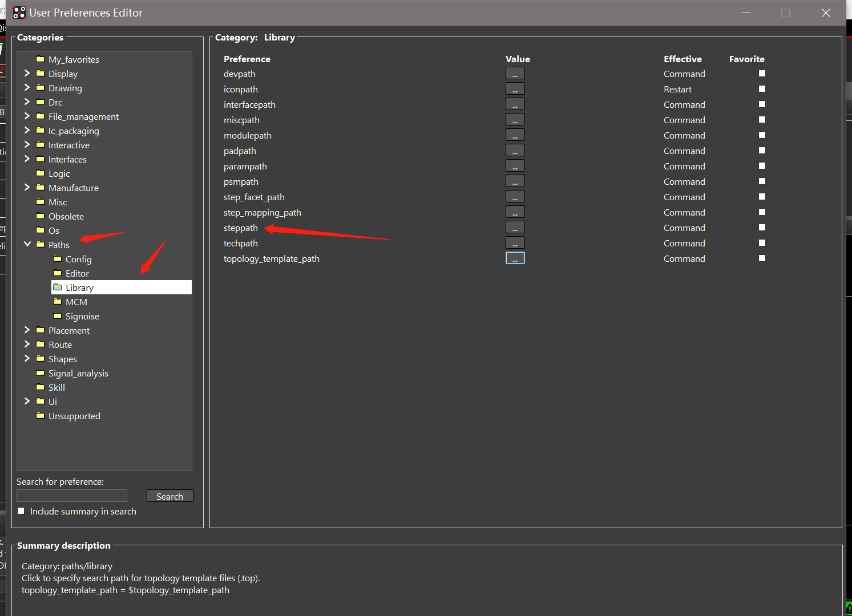Open the MCM subcategory under Paths

pyautogui.click(x=76, y=302)
